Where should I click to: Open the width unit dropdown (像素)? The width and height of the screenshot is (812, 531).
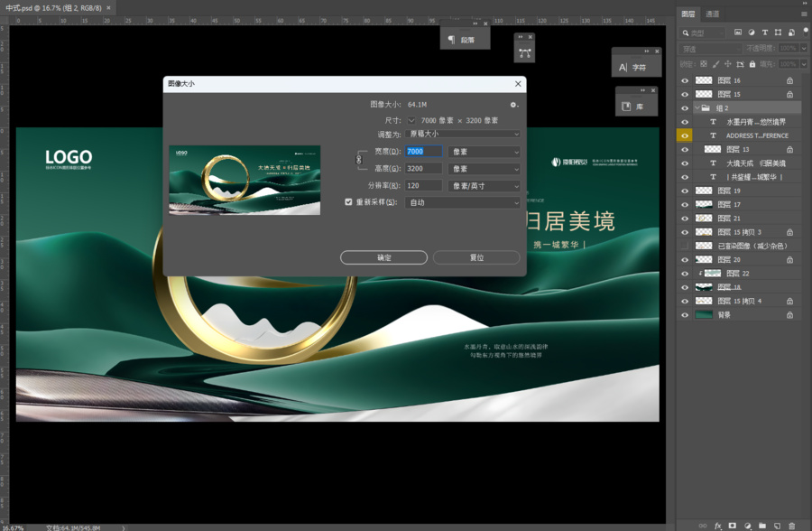(x=484, y=152)
